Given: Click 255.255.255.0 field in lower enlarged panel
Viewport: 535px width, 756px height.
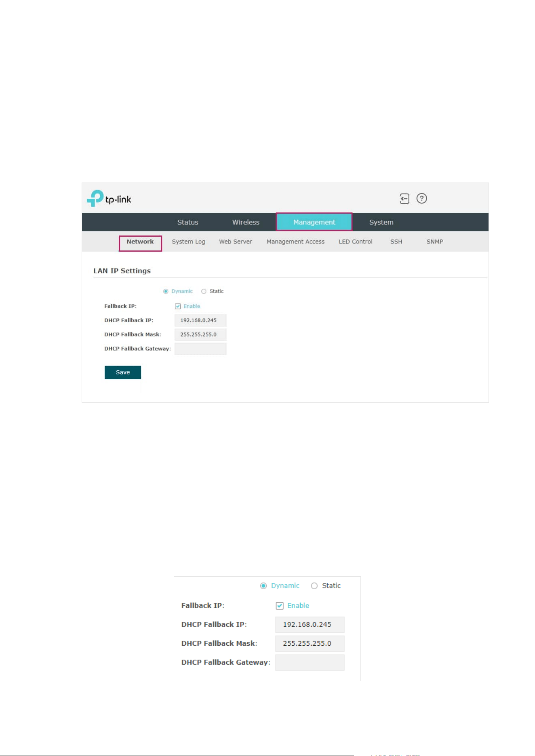Looking at the screenshot, I should (x=310, y=643).
